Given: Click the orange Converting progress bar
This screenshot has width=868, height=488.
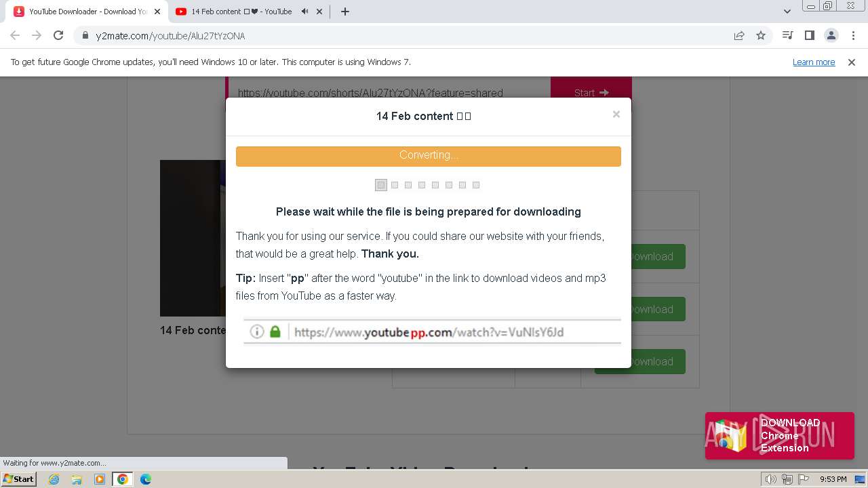Looking at the screenshot, I should (x=429, y=156).
